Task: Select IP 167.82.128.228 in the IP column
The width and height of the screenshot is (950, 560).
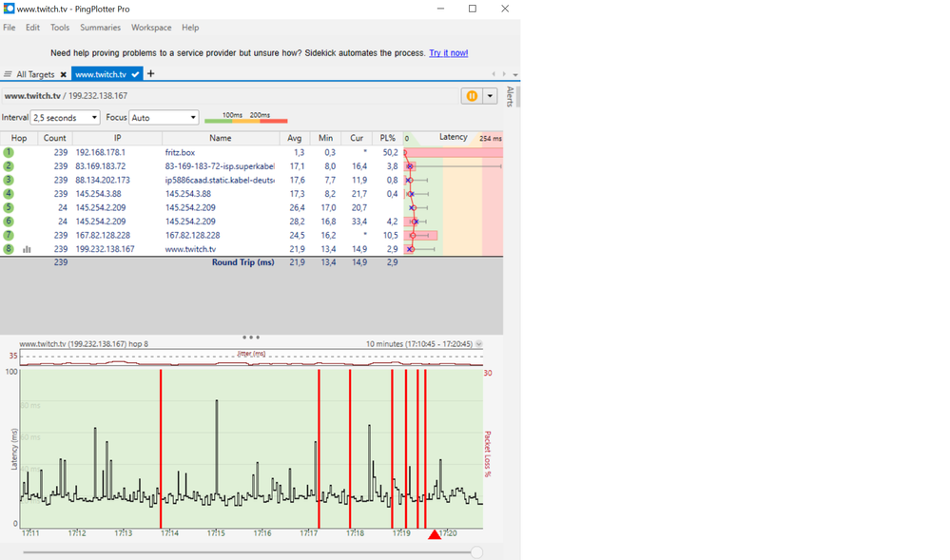Action: point(103,235)
